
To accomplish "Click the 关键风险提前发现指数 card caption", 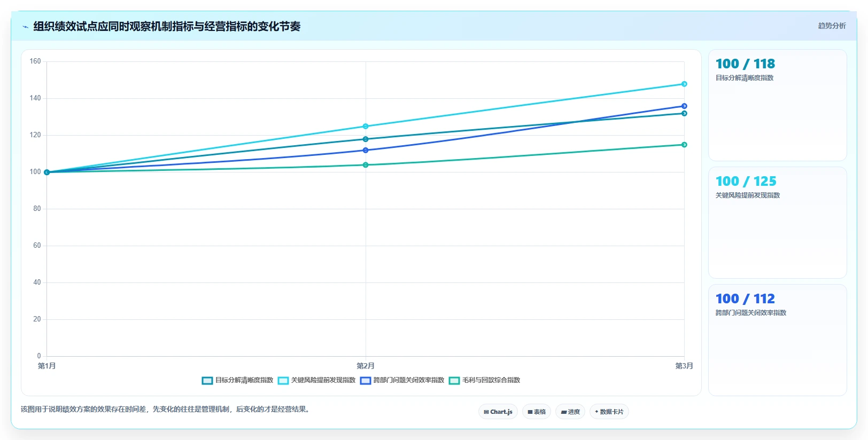I will click(x=748, y=195).
